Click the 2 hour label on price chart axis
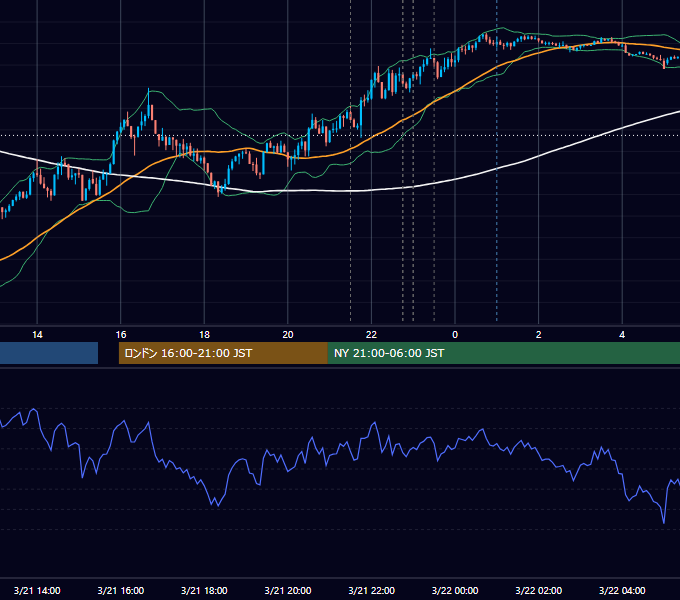This screenshot has height=600, width=680. point(538,335)
